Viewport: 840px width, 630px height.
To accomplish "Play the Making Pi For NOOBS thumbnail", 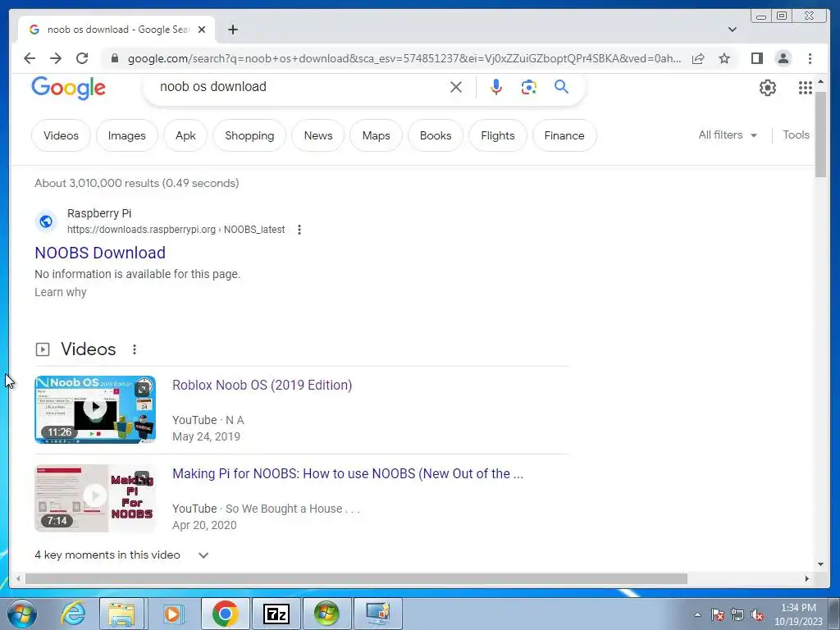I will click(95, 498).
